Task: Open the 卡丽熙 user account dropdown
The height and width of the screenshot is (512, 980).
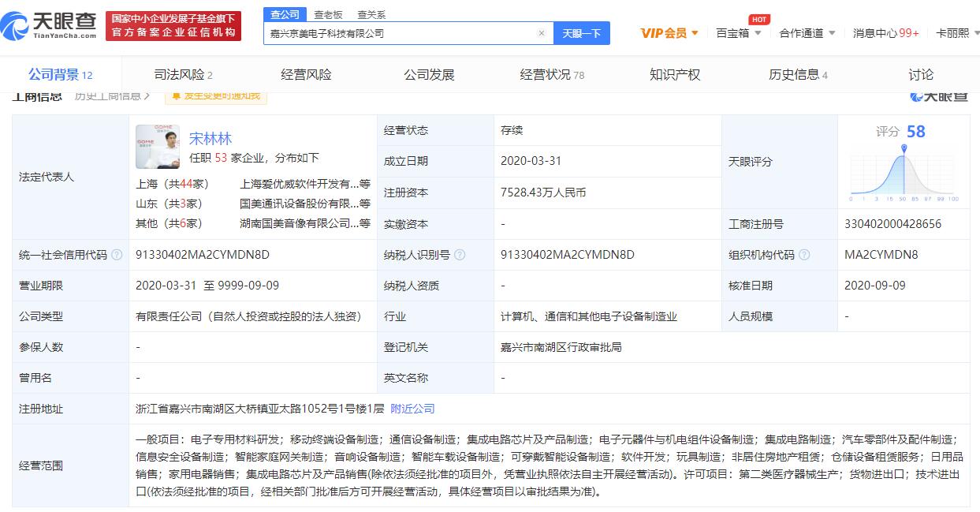Action: pos(956,33)
